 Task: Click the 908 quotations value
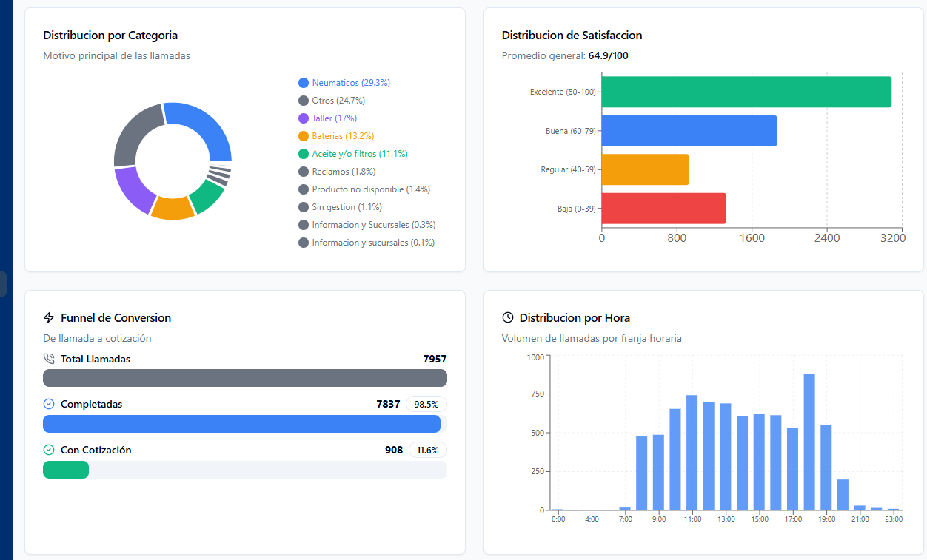394,450
